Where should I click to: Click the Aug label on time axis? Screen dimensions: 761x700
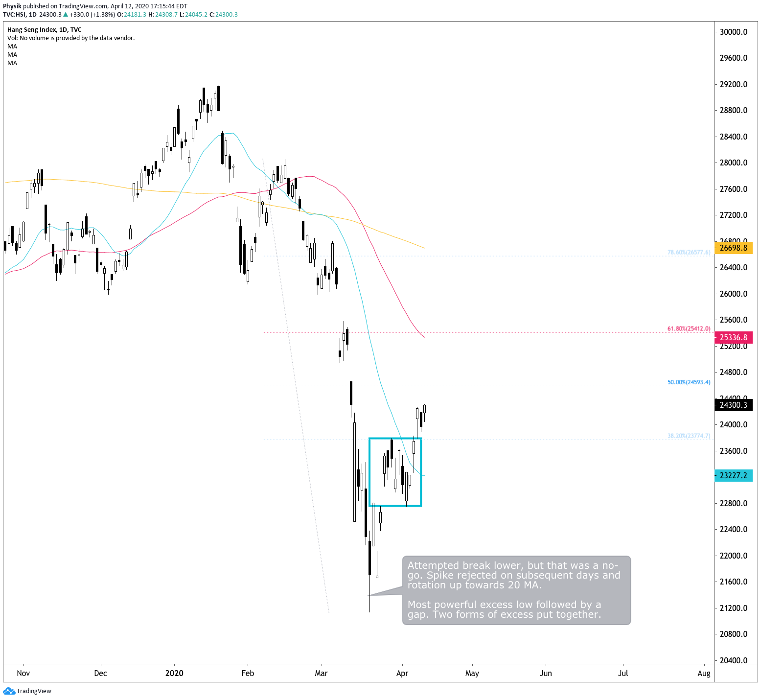[704, 674]
